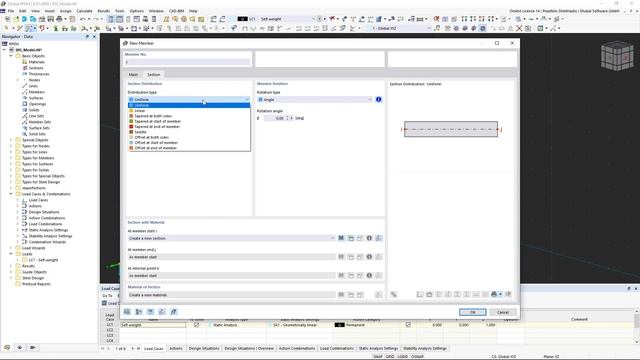Image resolution: width=640 pixels, height=360 pixels.
Task: Click leftmost icon below the section preview
Action: point(393,294)
